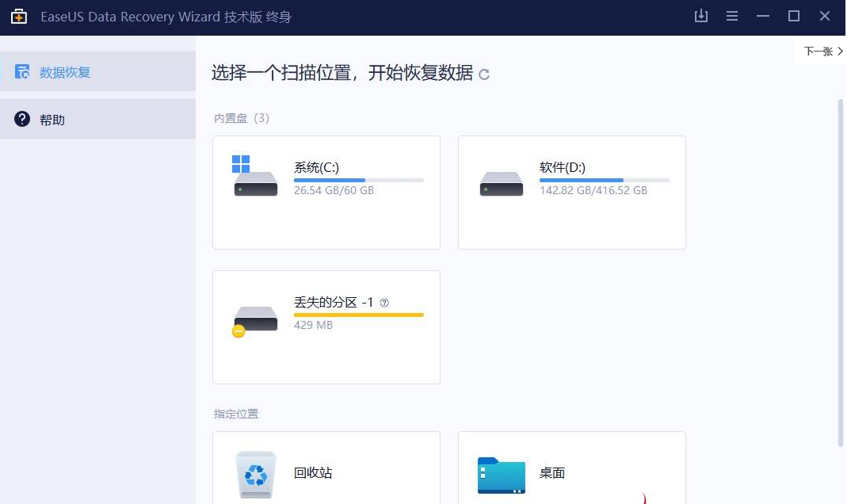Click the Windows system drive icon
Viewport: 851px width, 504px height.
point(255,178)
